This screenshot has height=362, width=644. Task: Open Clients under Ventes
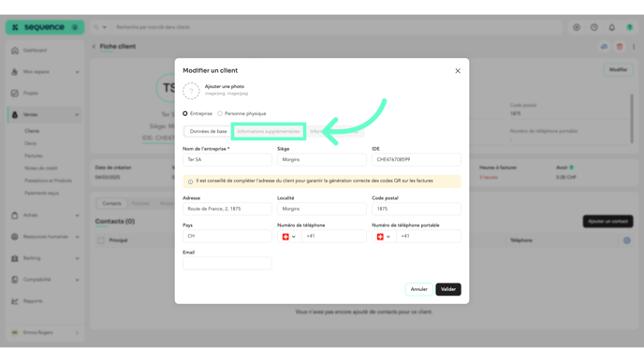(32, 131)
